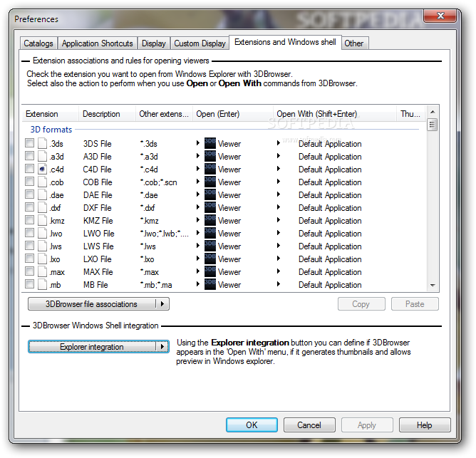This screenshot has width=476, height=458.
Task: Sort by the Extension column header
Action: [x=51, y=114]
